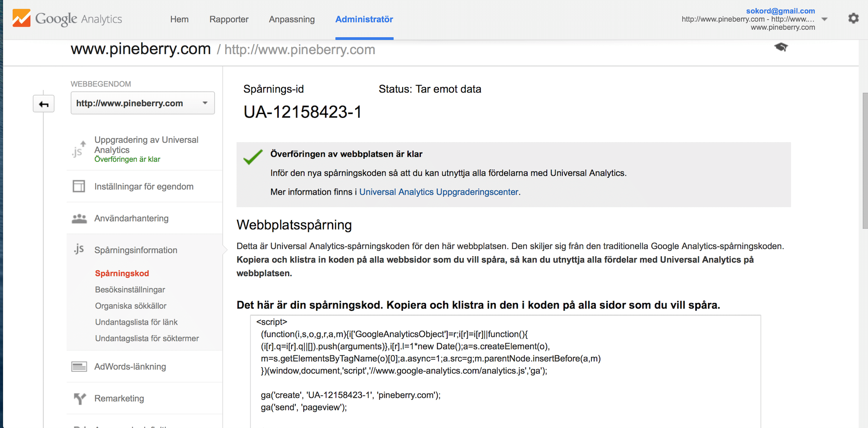Click the green checkmark icon
This screenshot has height=428, width=868.
253,157
